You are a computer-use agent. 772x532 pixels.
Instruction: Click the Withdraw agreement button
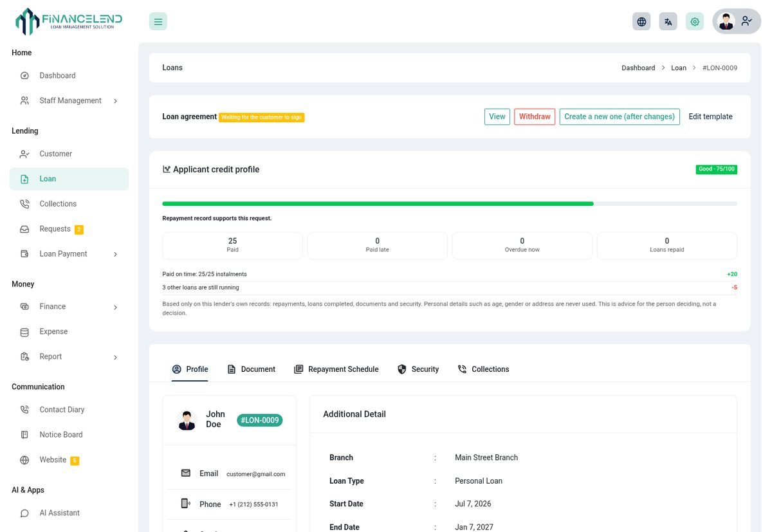(535, 116)
